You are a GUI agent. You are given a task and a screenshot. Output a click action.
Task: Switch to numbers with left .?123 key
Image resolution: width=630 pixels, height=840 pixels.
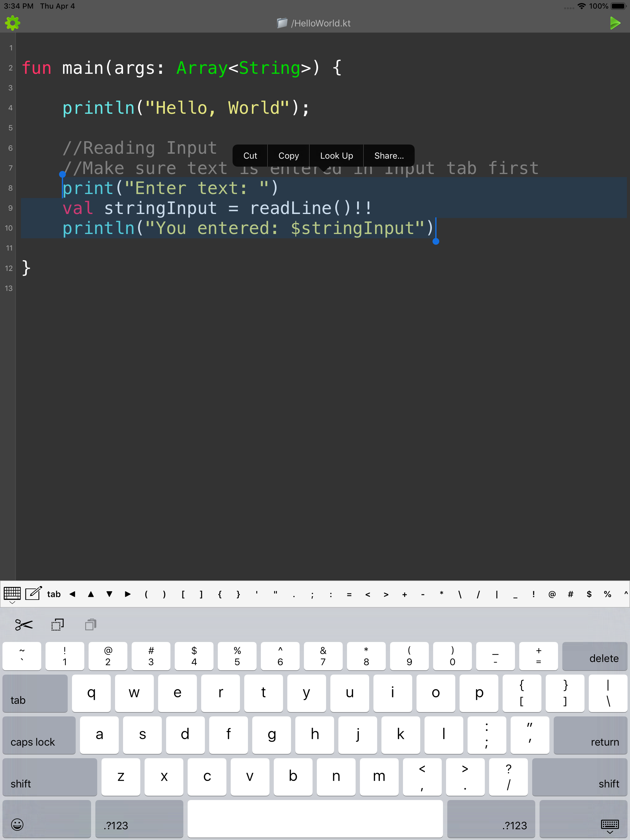tap(139, 819)
